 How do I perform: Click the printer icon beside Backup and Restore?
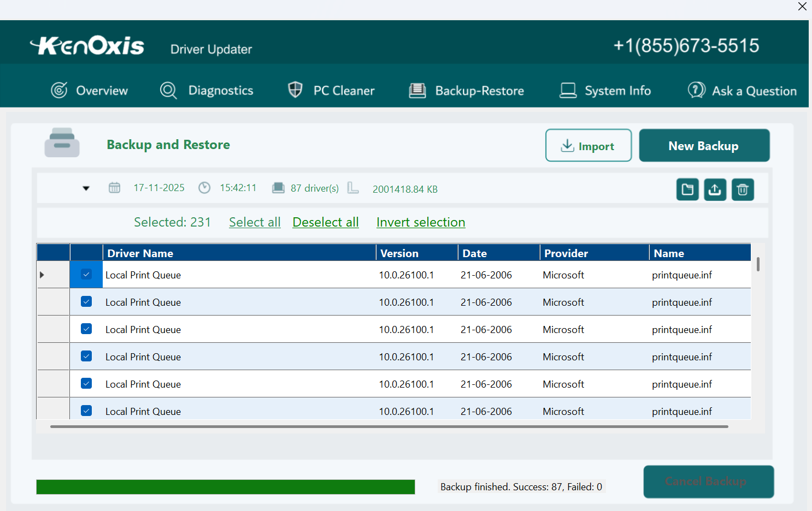coord(62,142)
